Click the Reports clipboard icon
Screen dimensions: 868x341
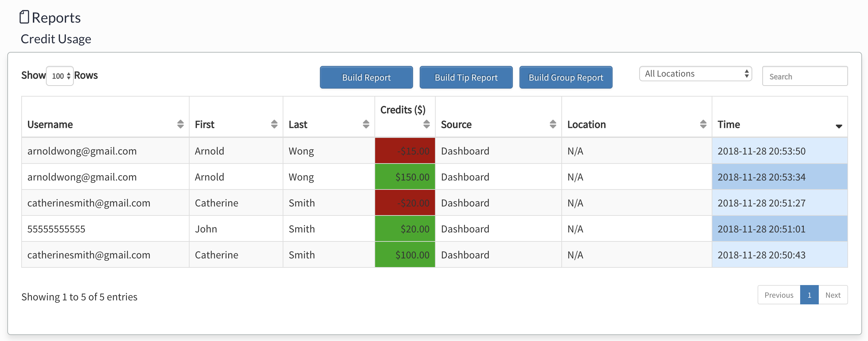click(x=24, y=17)
